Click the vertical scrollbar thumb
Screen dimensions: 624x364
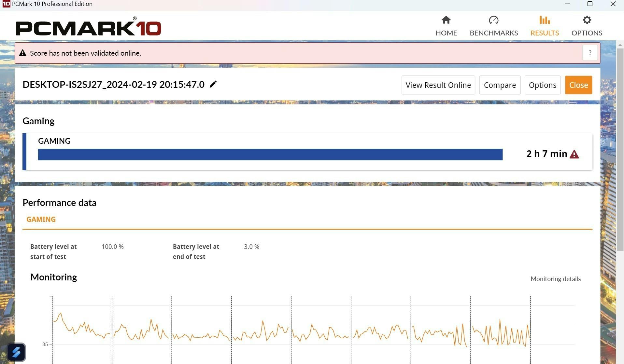(620, 150)
